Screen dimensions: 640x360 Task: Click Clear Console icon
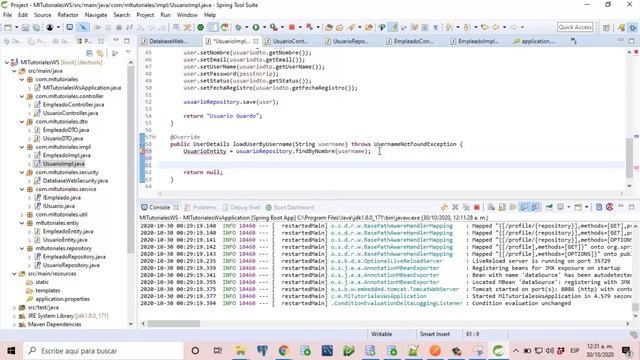pyautogui.click(x=491, y=207)
